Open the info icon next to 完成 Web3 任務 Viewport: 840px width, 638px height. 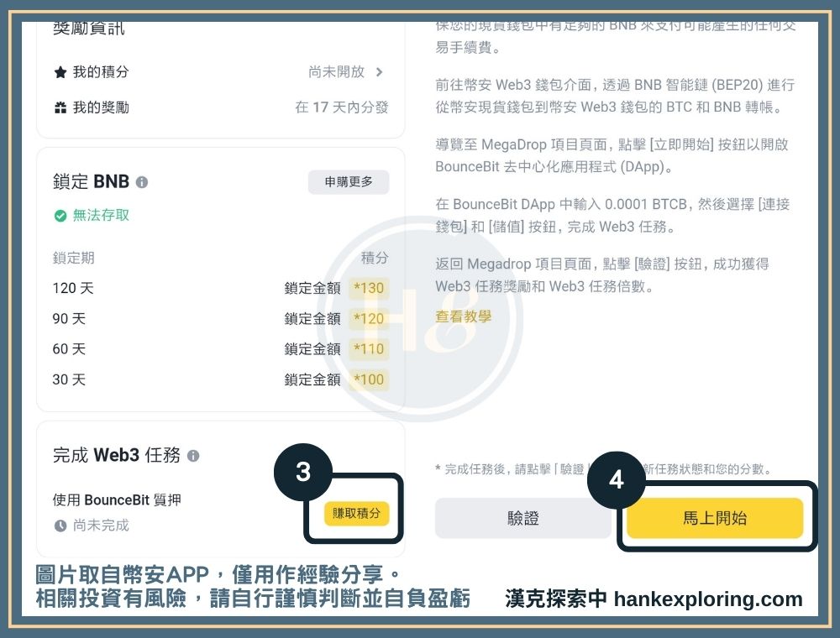click(193, 456)
